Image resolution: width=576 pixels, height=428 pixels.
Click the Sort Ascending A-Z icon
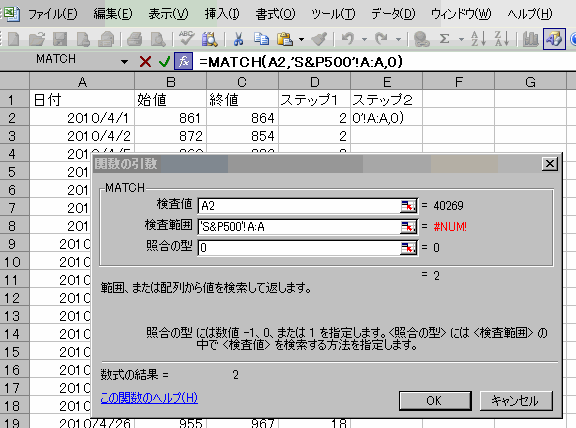(x=478, y=39)
